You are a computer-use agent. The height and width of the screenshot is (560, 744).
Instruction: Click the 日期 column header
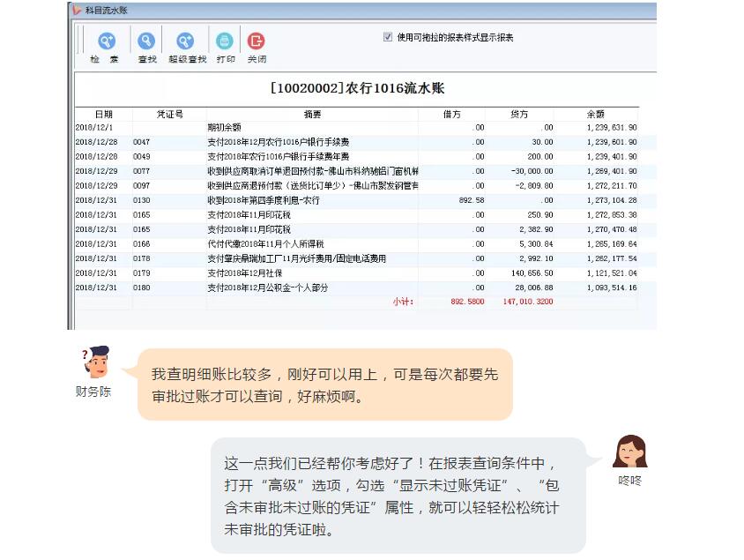click(x=103, y=114)
